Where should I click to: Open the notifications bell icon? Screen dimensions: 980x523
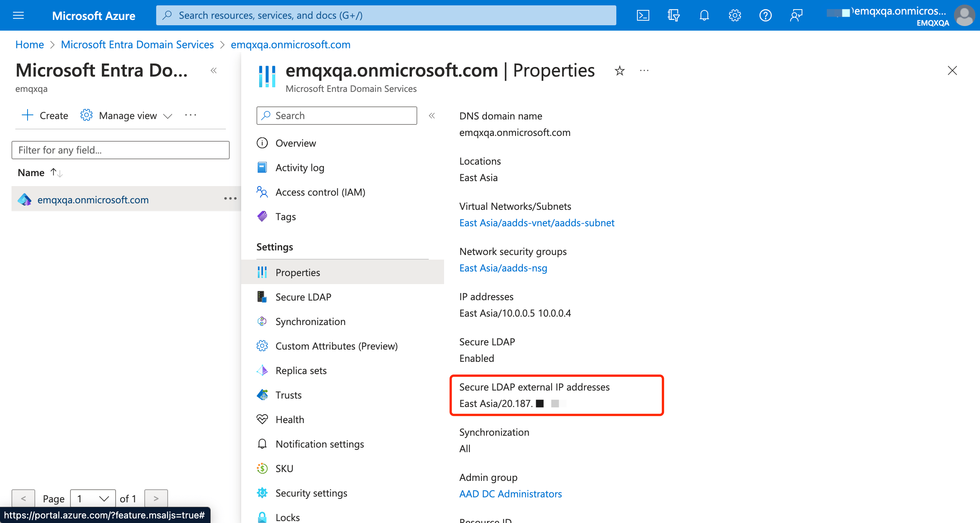coord(704,15)
